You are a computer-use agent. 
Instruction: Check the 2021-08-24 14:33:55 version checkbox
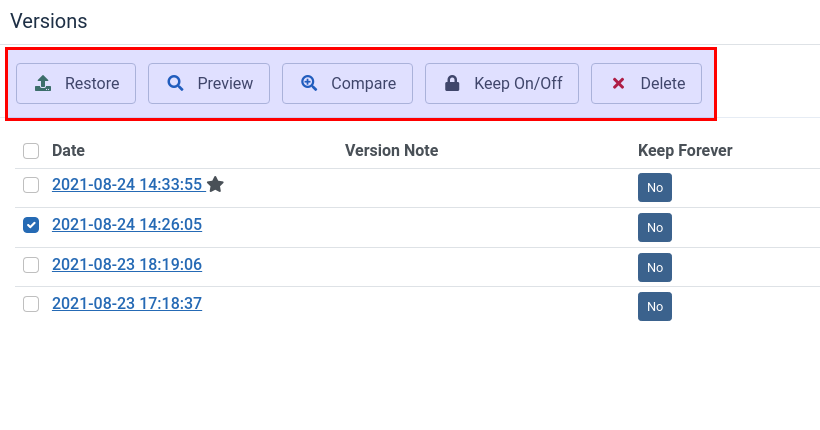point(31,185)
